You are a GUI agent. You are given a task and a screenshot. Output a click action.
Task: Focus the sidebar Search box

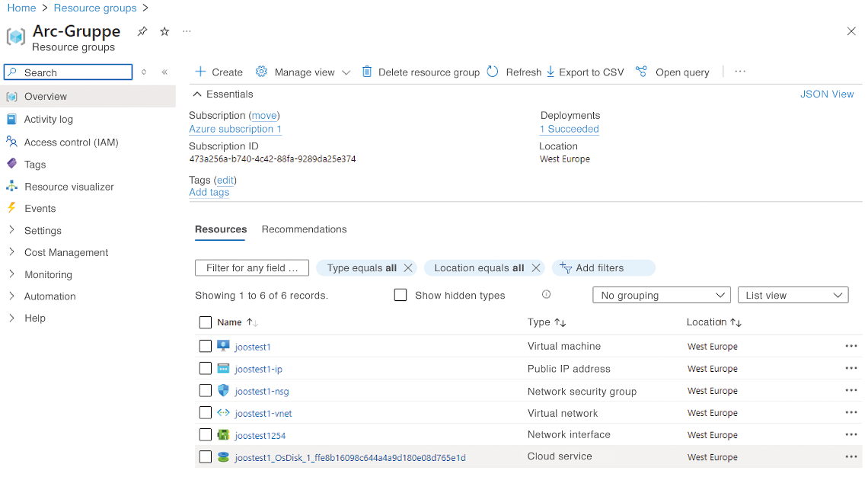pos(68,72)
